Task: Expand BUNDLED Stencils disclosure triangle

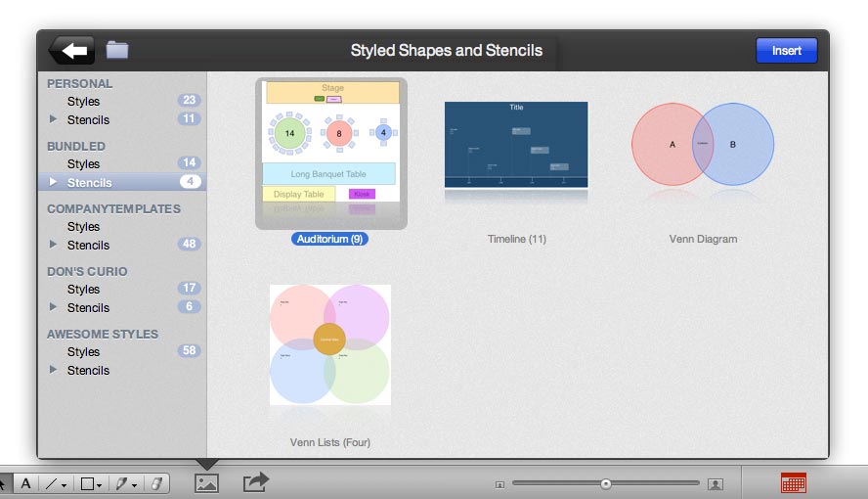Action: point(53,182)
